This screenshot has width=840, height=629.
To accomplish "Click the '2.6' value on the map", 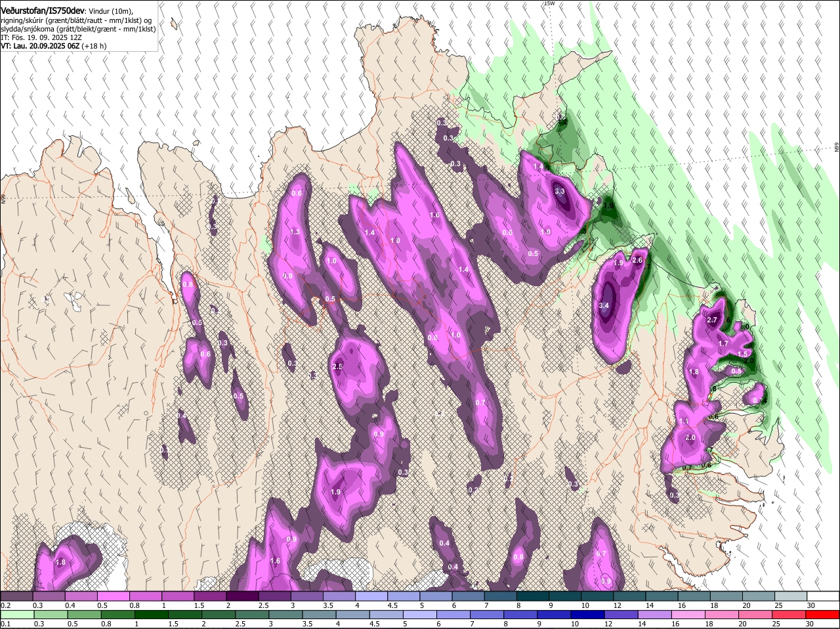I will [x=637, y=260].
